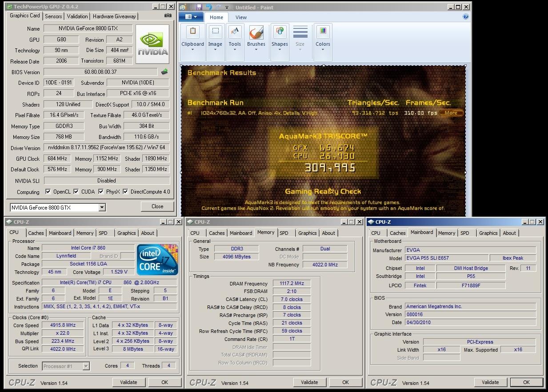This screenshot has width=548, height=392.
Task: Undo last action in Paint title bar
Action: 209,7
